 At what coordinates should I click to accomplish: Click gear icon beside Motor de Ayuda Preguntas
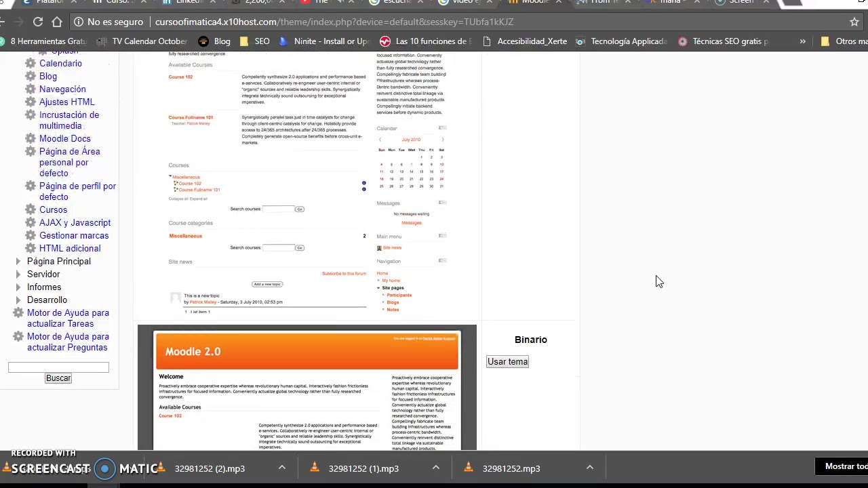coord(18,336)
